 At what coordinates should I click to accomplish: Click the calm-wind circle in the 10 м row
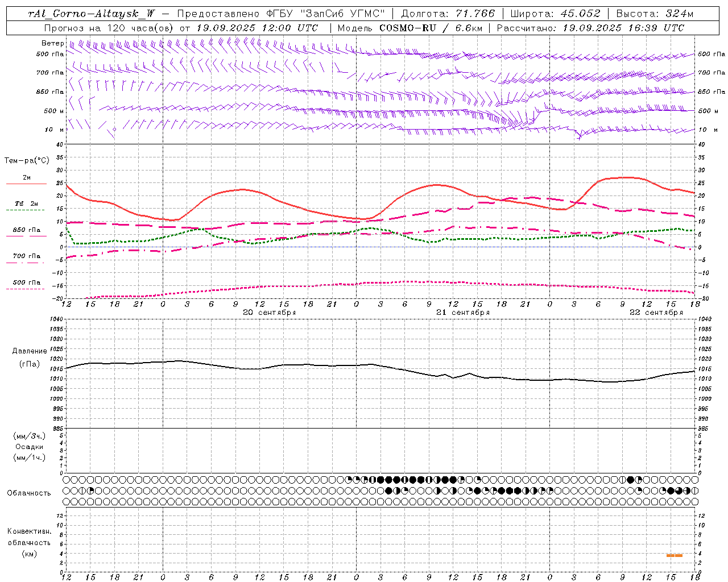point(114,130)
